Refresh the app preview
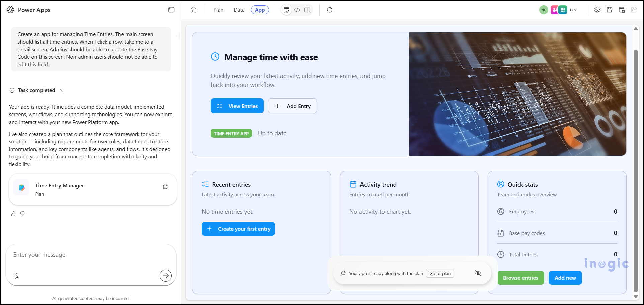644x305 pixels. (330, 10)
